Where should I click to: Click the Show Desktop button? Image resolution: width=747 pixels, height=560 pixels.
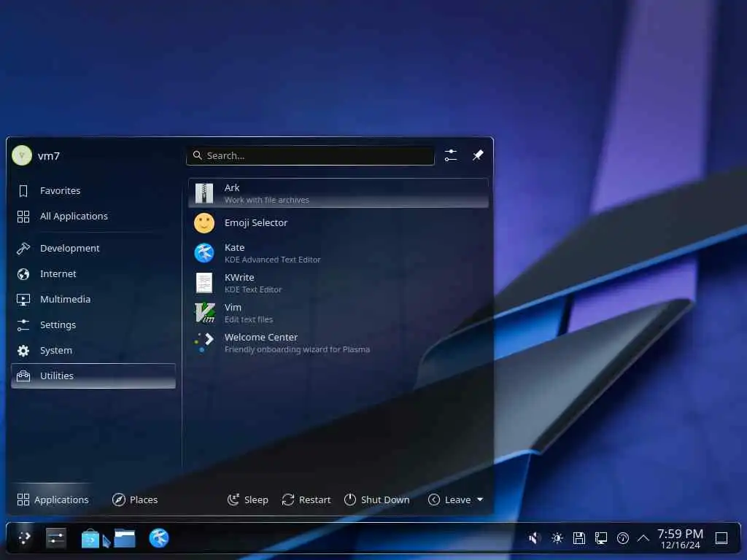[721, 538]
